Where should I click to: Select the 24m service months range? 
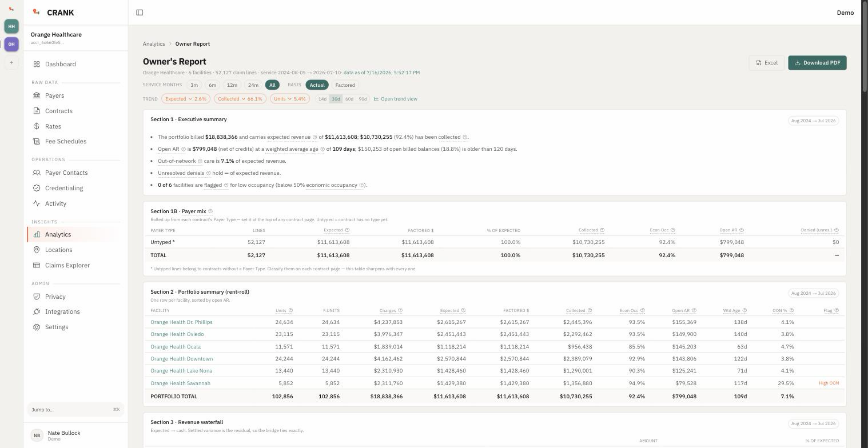253,85
